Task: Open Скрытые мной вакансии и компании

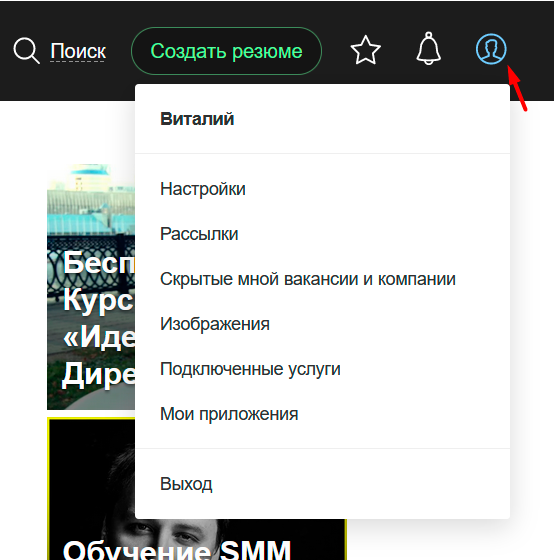Action: [308, 279]
